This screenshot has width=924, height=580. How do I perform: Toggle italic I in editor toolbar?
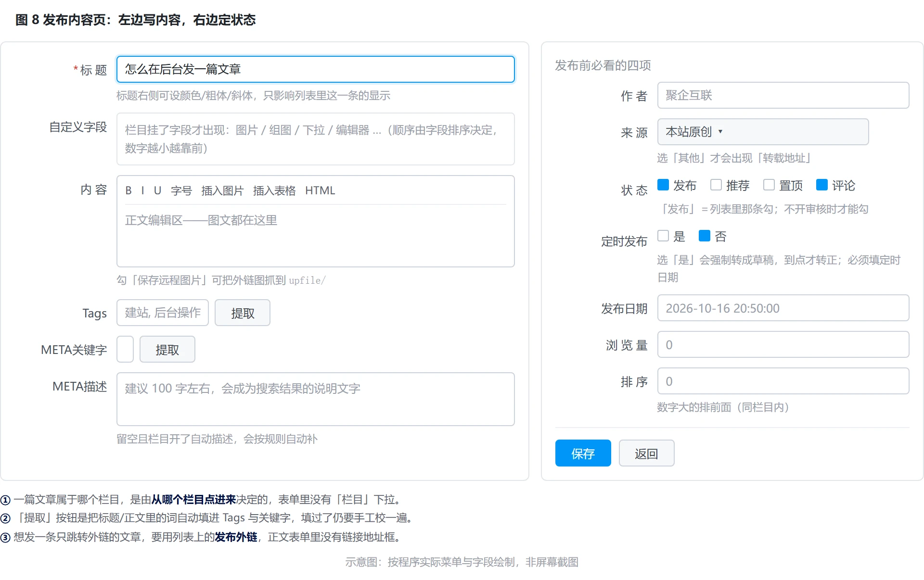[x=143, y=190]
